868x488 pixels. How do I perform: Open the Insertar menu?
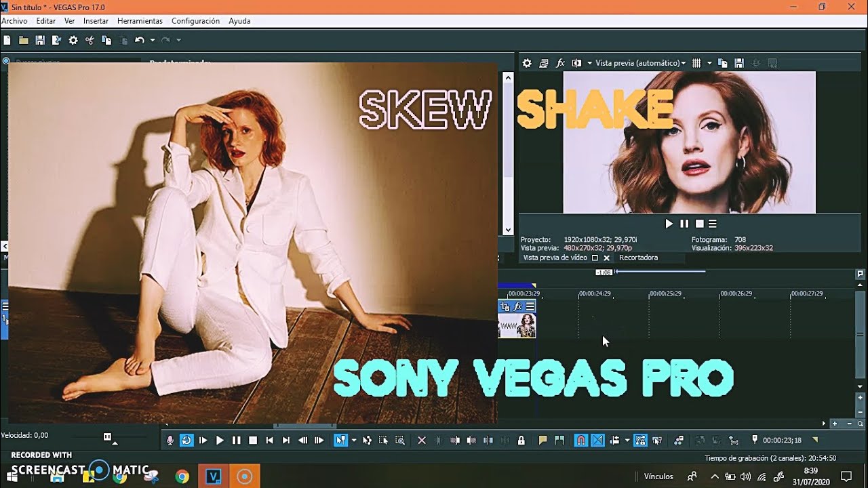pyautogui.click(x=96, y=21)
